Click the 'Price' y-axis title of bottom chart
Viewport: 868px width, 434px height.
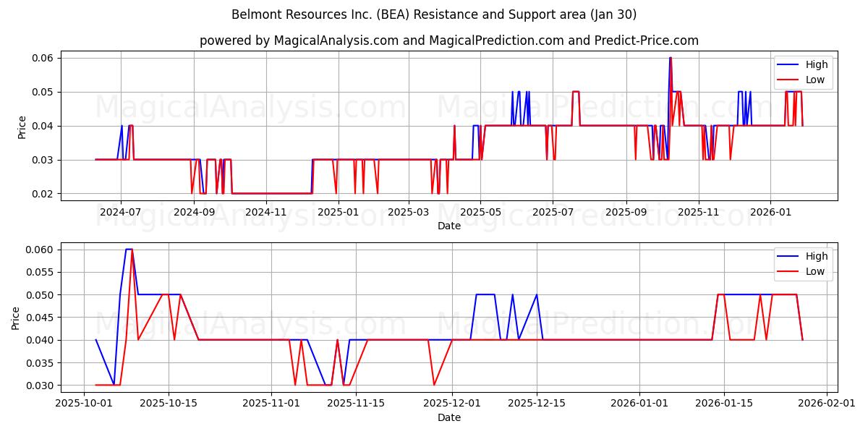[x=16, y=318]
